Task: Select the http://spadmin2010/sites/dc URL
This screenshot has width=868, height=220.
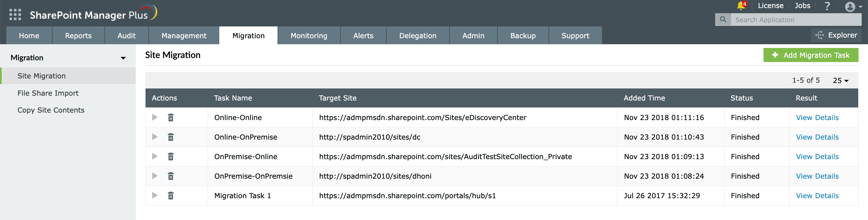Action: tap(370, 137)
